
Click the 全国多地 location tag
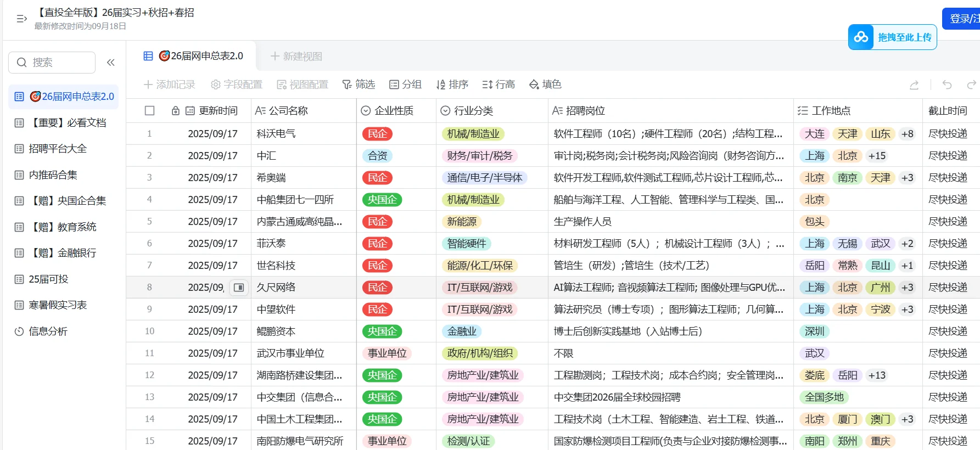click(825, 397)
